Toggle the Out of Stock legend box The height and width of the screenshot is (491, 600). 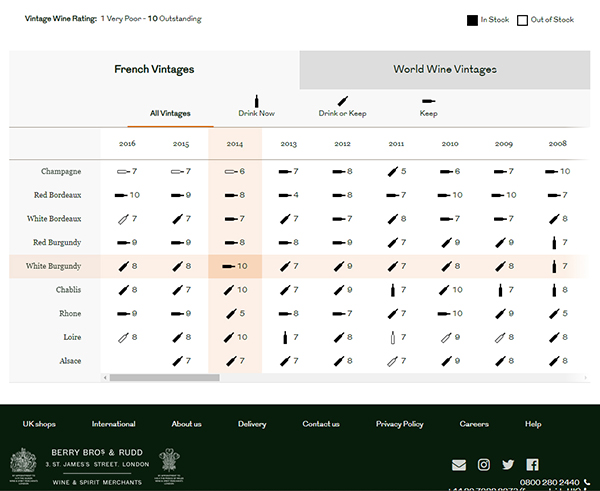coord(522,20)
